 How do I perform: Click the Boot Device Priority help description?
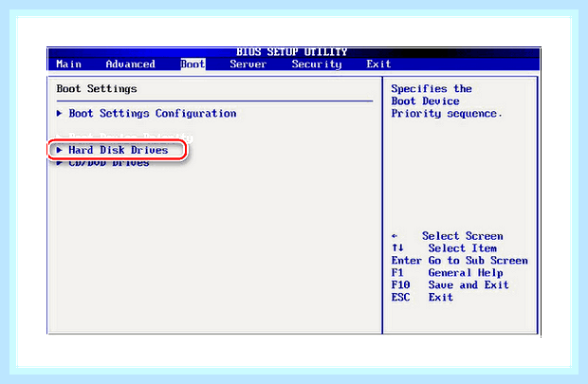447,101
